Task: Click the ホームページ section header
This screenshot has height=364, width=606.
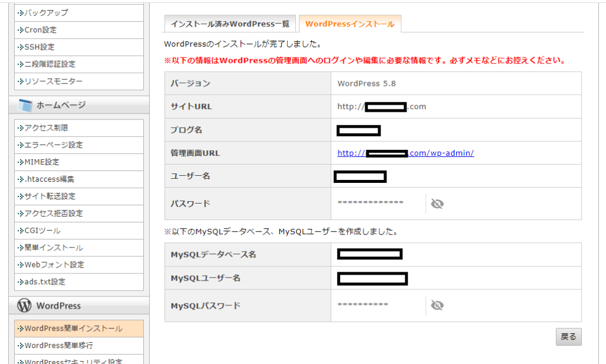Action: (x=79, y=105)
